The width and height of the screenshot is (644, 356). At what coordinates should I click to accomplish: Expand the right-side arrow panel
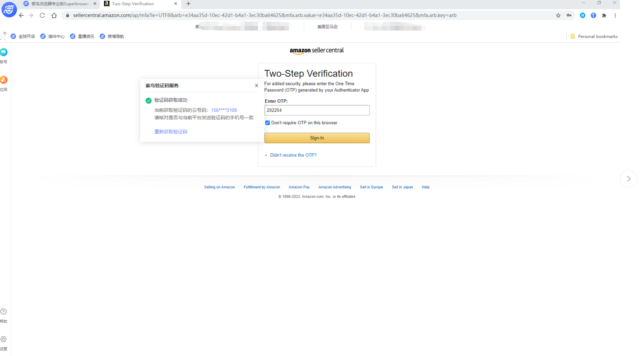628,179
